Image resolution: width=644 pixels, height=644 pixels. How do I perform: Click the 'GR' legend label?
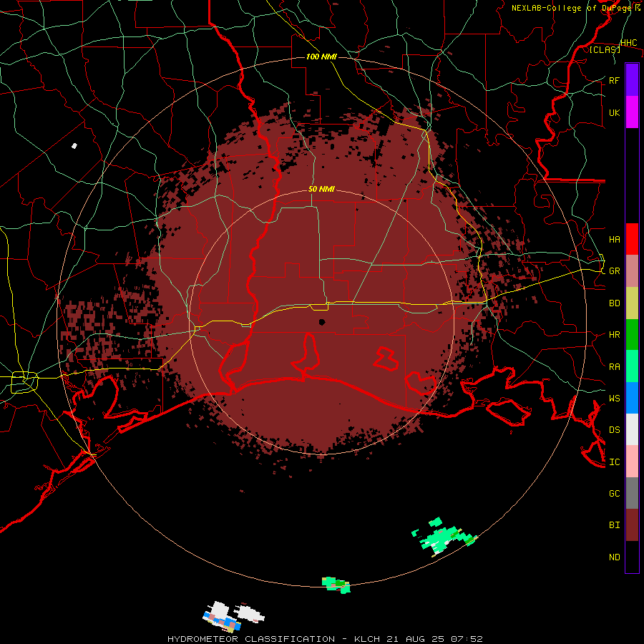click(614, 271)
